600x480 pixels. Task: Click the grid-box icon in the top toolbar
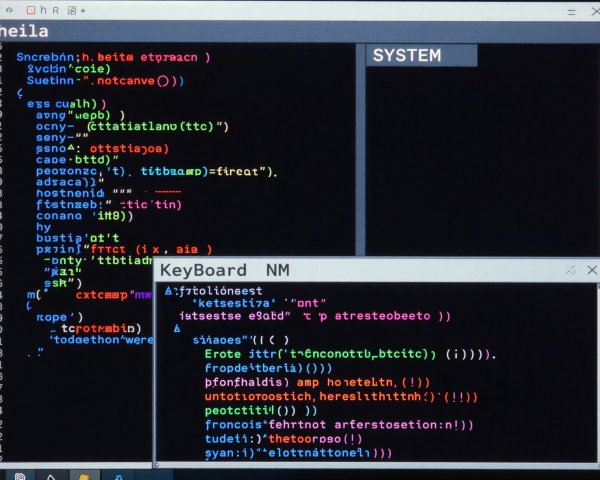tap(72, 10)
